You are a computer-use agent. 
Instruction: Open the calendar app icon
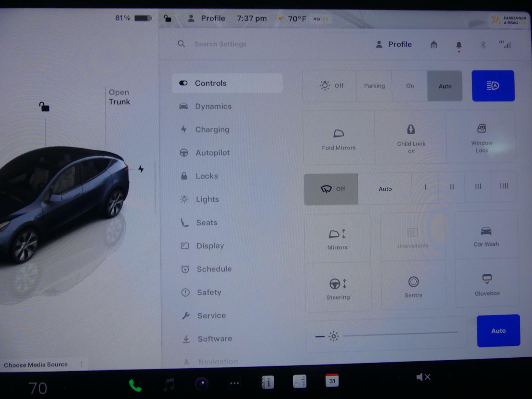point(332,381)
